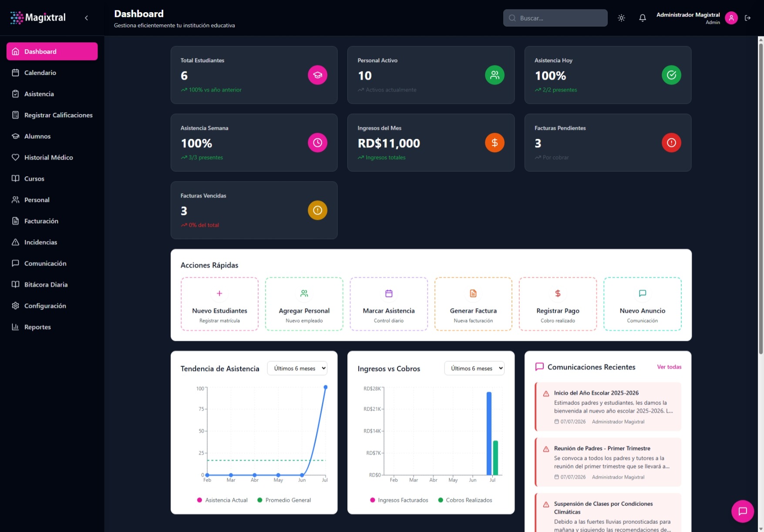Toggle Ingresos Facturados legend item
Image resolution: width=764 pixels, height=532 pixels.
point(399,500)
